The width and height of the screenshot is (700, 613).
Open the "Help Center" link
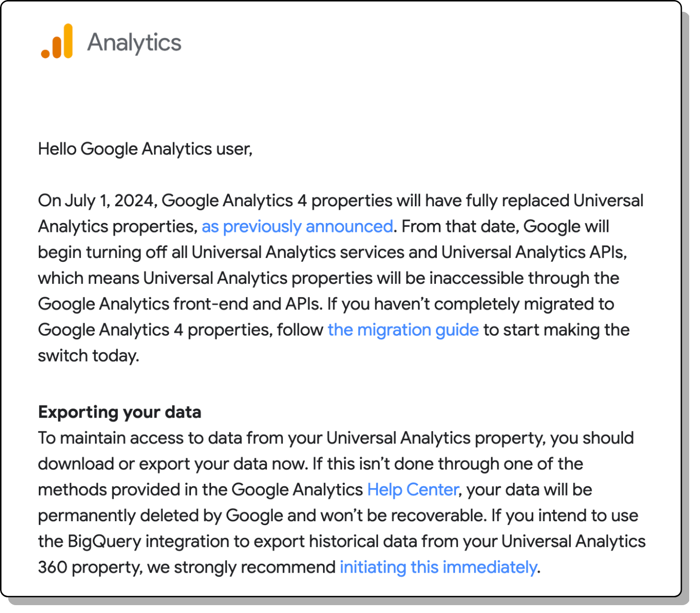(412, 490)
